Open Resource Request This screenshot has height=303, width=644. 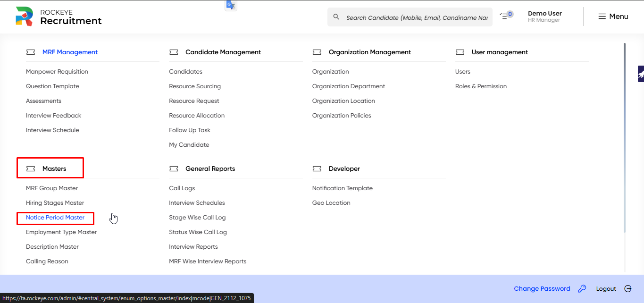click(x=194, y=101)
